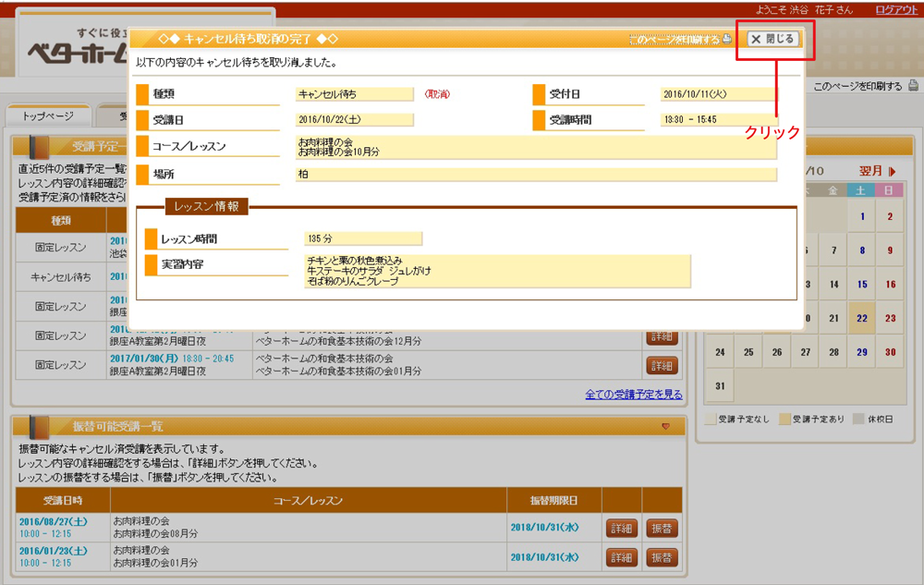
Task: Click the ログアウト link
Action: (896, 9)
